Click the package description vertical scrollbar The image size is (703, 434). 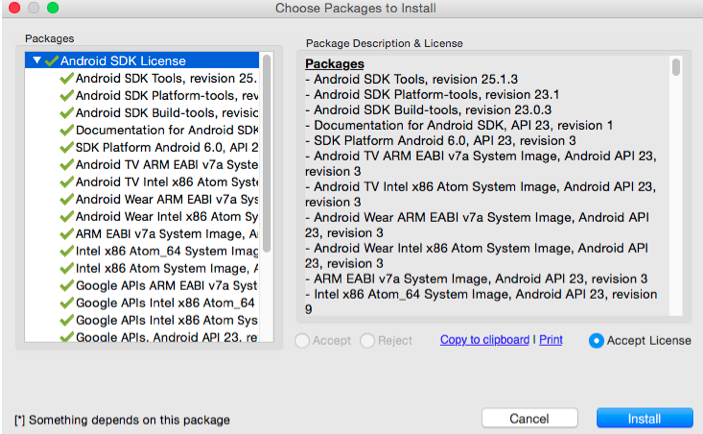click(677, 68)
